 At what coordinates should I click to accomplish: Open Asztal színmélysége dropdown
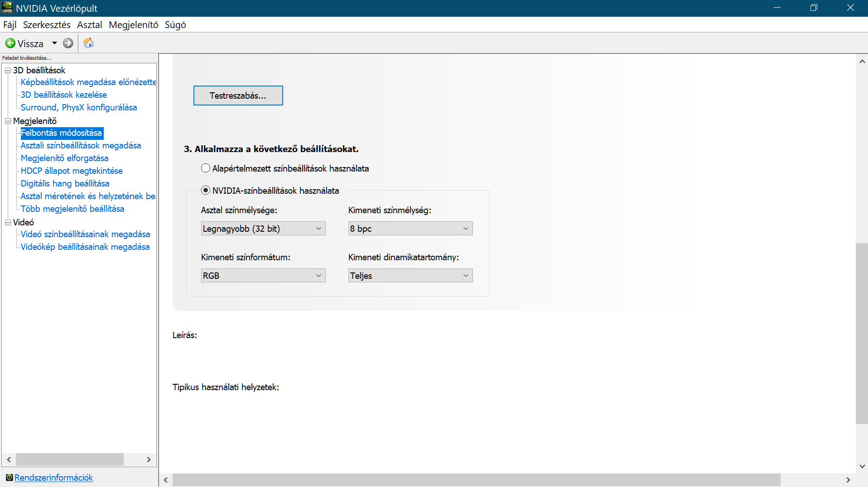[x=263, y=229]
